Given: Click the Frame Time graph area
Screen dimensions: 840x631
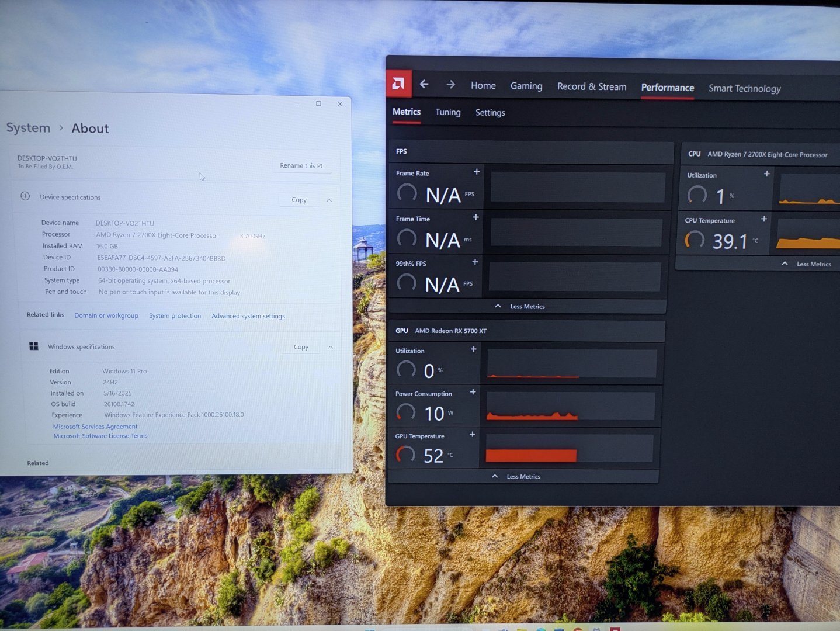Looking at the screenshot, I should coord(576,233).
